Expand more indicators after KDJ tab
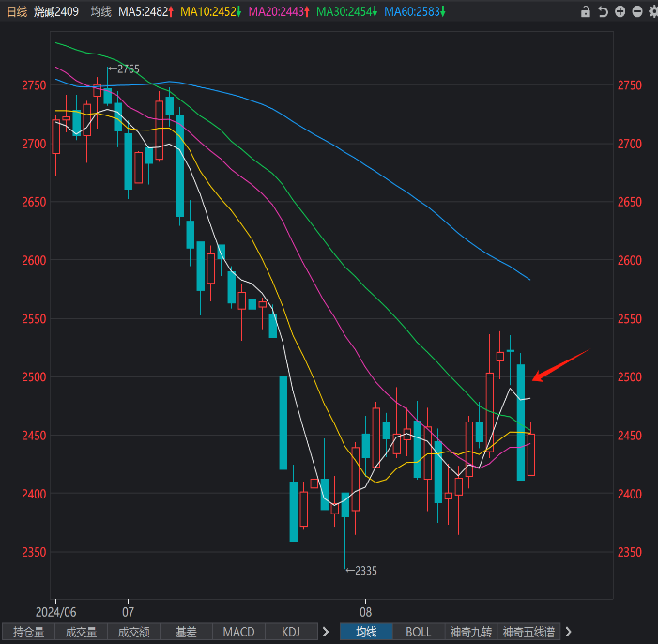This screenshot has height=644, width=658. click(326, 632)
